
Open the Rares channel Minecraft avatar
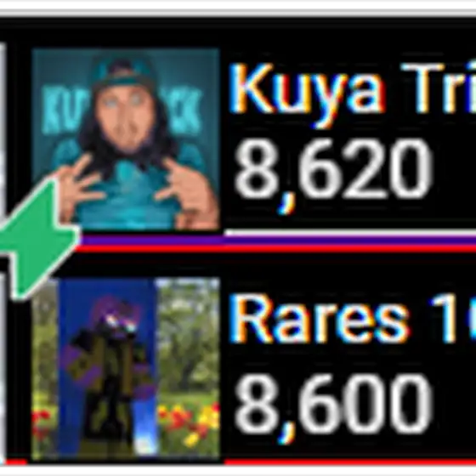pos(126,369)
